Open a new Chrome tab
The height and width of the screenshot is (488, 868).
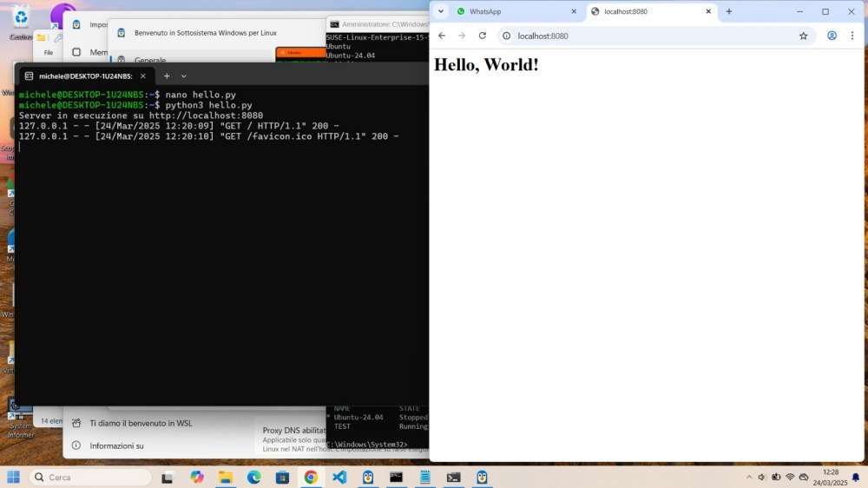729,11
